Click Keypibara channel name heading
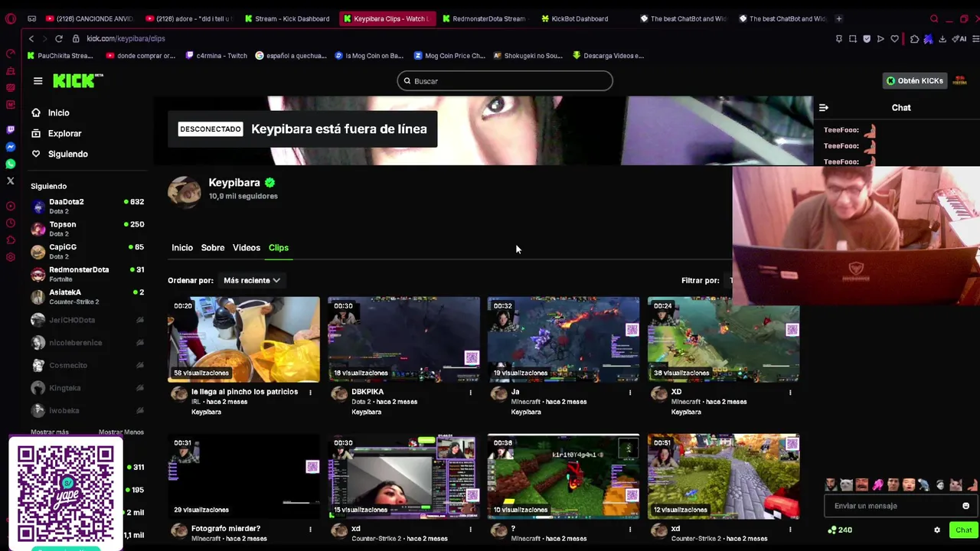The width and height of the screenshot is (980, 551). [x=234, y=183]
